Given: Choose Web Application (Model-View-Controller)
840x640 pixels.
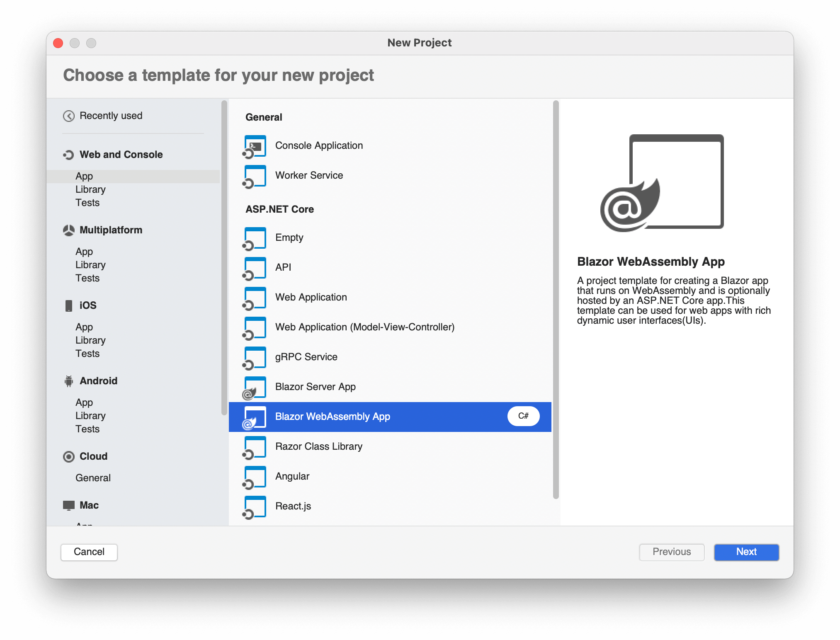Looking at the screenshot, I should click(x=390, y=327).
